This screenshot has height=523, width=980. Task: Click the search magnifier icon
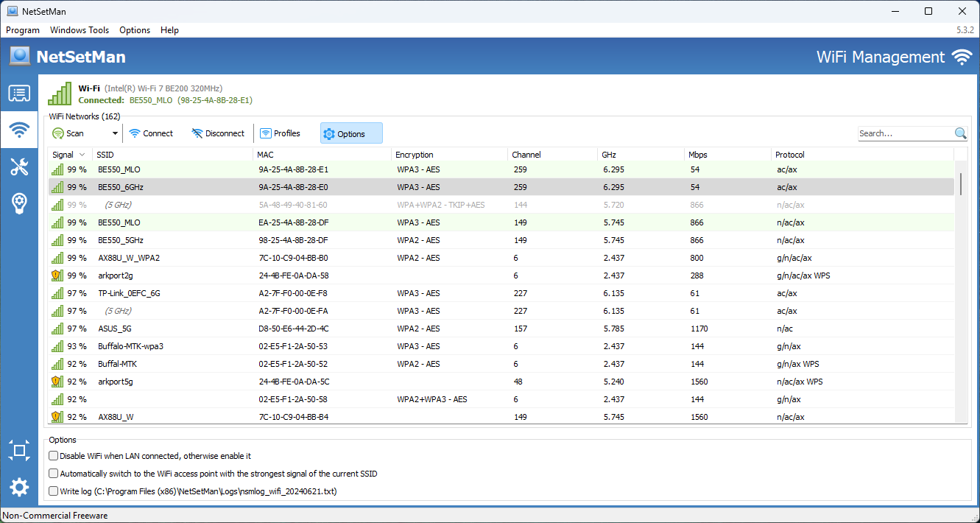click(961, 133)
